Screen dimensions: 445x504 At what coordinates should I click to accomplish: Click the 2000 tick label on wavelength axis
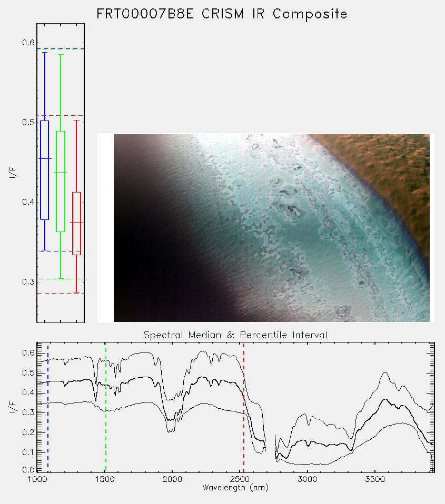pyautogui.click(x=172, y=479)
